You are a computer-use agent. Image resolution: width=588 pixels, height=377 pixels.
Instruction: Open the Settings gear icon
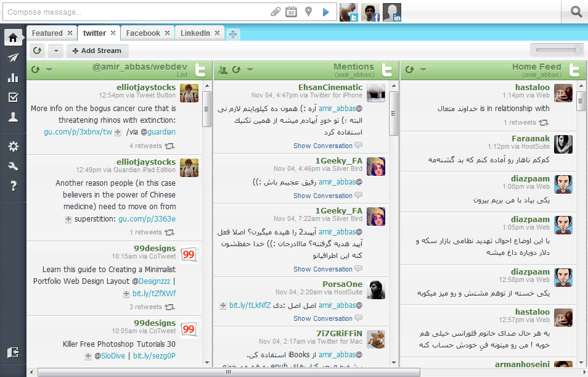(13, 146)
